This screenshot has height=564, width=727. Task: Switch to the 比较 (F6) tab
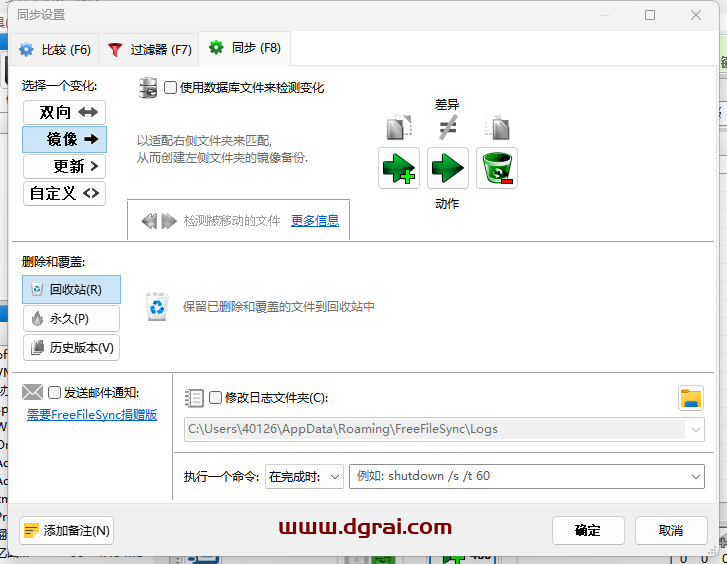tap(54, 49)
